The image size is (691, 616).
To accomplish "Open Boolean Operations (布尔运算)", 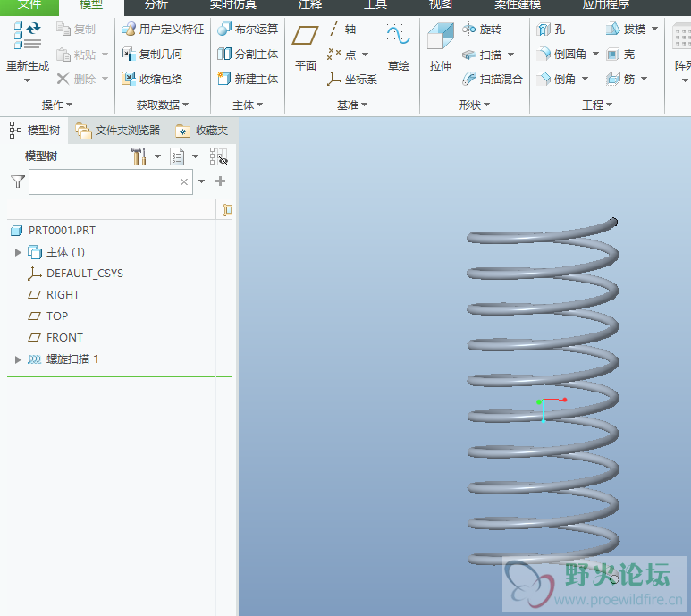I will 248,30.
